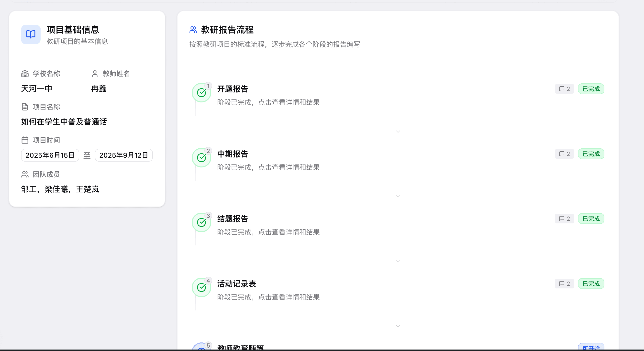
Task: Click 结题报告 description 阶段已完成，点击查看详情和结果
Action: [x=268, y=232]
